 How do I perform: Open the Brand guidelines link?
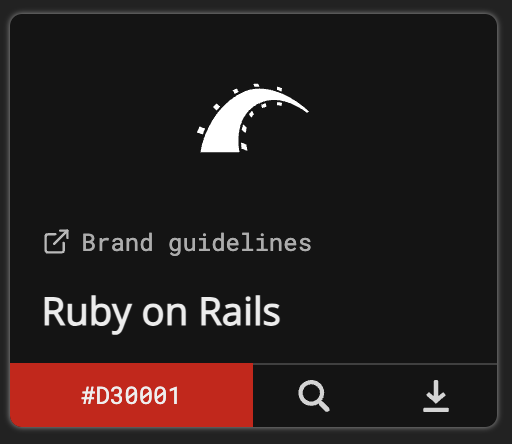[x=178, y=242]
